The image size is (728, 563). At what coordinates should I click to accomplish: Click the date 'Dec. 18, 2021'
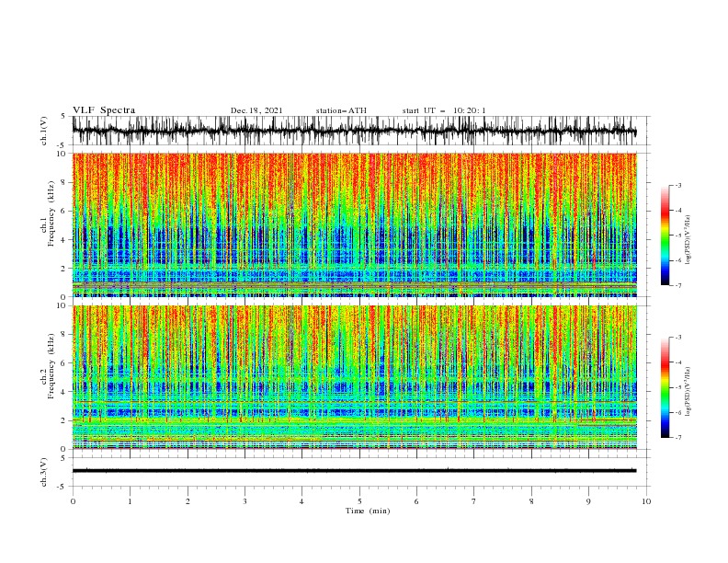click(256, 110)
